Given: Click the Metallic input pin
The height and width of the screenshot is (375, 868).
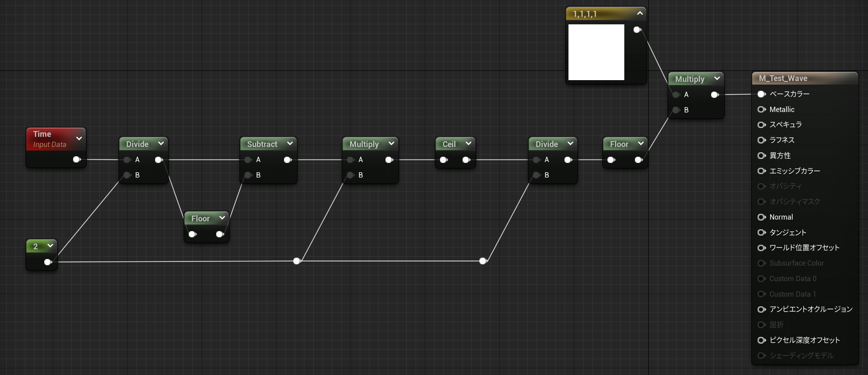Looking at the screenshot, I should coord(762,109).
